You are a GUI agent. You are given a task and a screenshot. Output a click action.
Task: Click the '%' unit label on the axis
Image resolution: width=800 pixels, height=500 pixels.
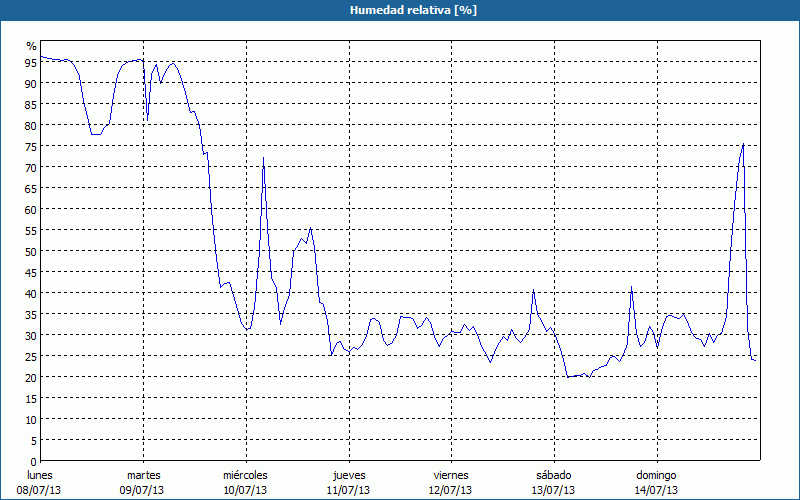click(32, 46)
